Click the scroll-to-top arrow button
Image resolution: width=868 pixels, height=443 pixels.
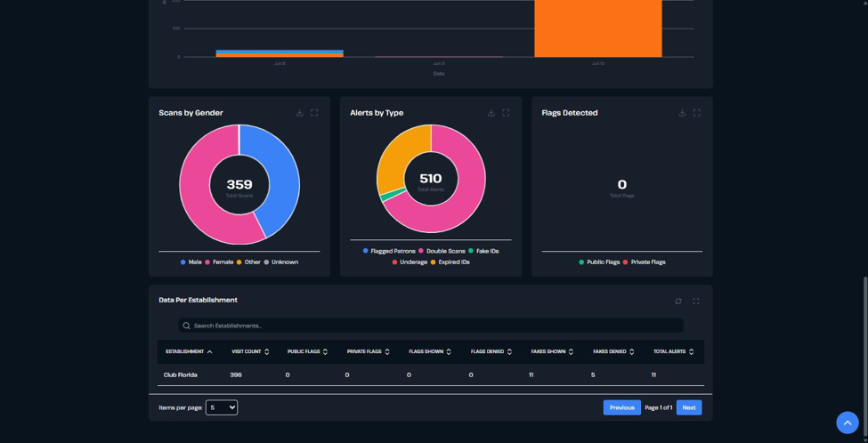coord(847,423)
